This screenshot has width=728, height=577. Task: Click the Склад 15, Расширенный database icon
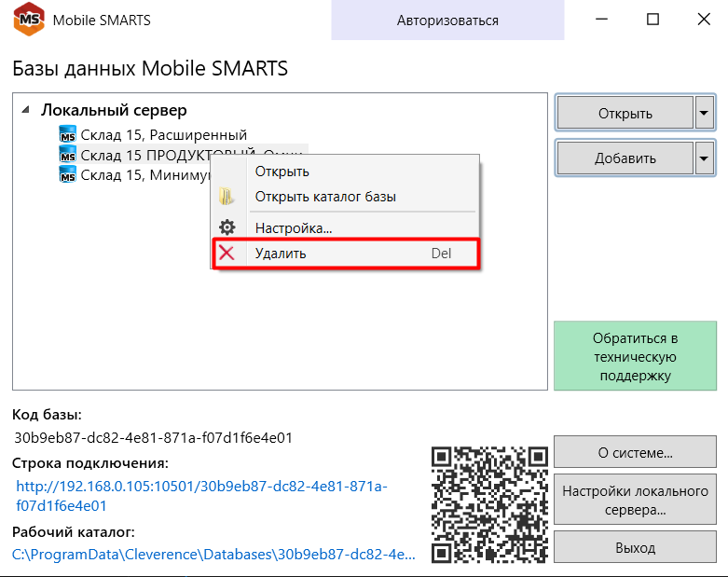pos(68,135)
